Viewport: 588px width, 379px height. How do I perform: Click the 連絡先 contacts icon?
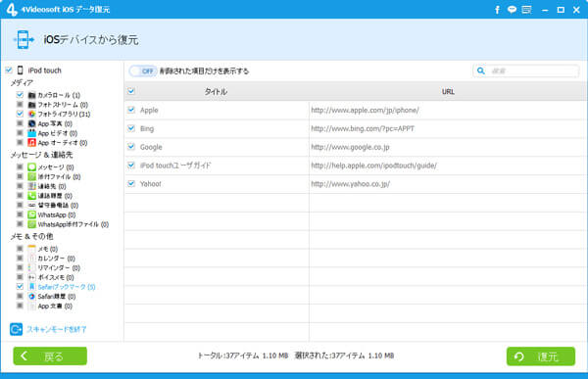point(32,186)
